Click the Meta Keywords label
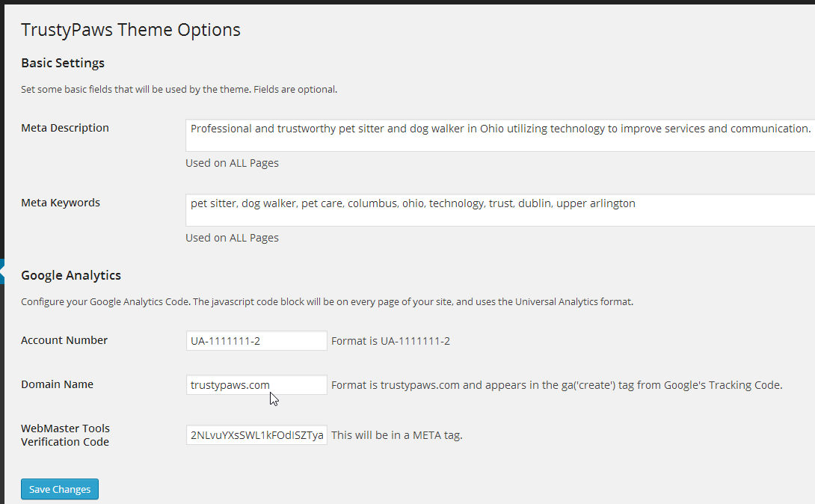The height and width of the screenshot is (504, 815). pos(61,203)
